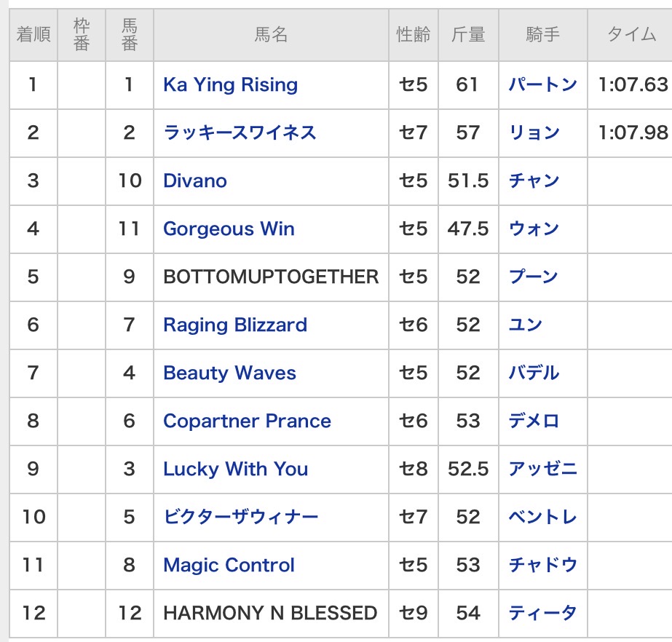This screenshot has height=642, width=672.
Task: Open the Divano horse page
Action: tap(194, 181)
